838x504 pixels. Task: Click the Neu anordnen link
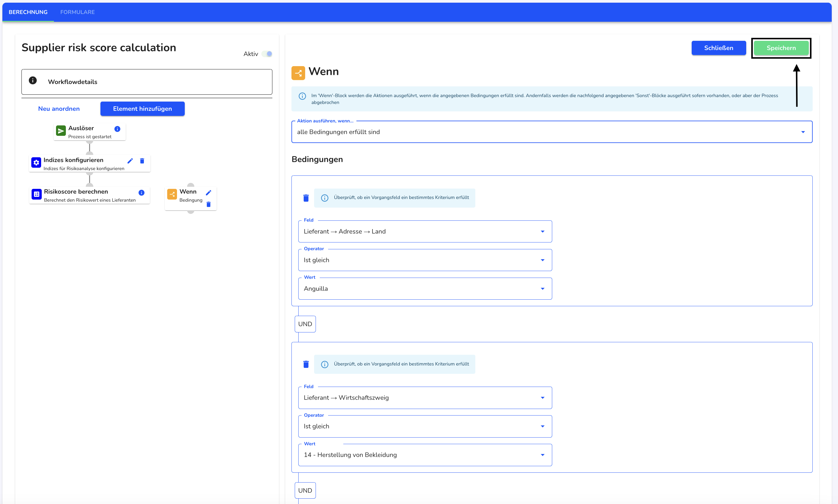pos(59,109)
